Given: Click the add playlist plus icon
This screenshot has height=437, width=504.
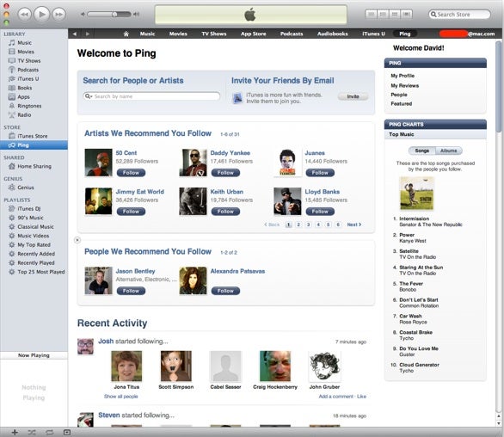Looking at the screenshot, I should (15, 432).
